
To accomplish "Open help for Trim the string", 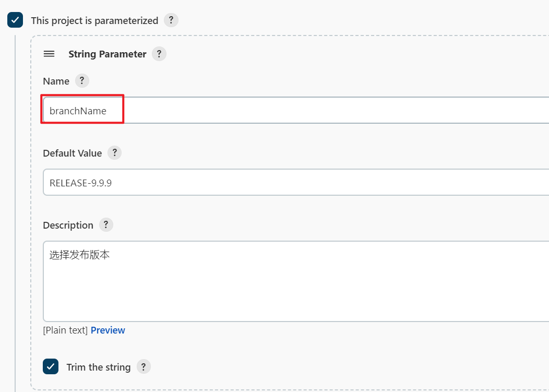I will pos(144,367).
